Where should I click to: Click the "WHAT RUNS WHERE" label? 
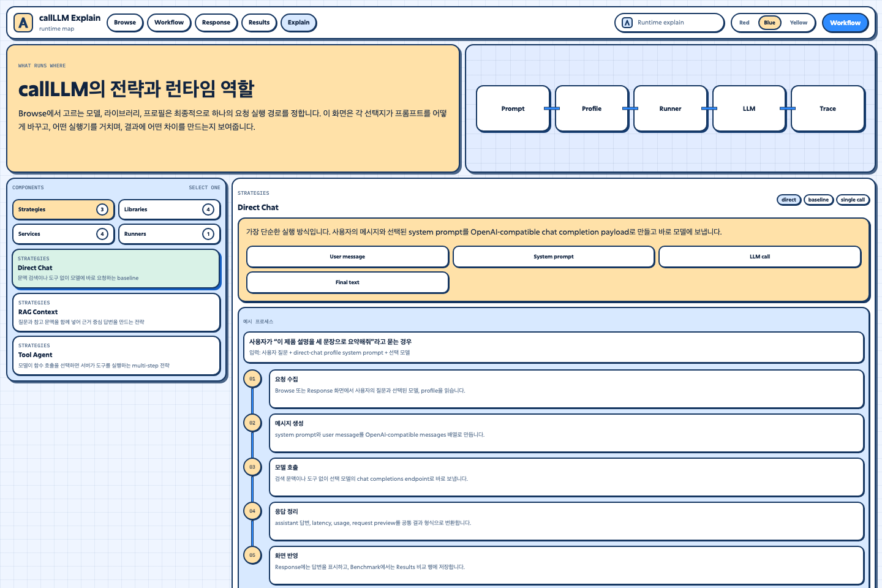42,66
